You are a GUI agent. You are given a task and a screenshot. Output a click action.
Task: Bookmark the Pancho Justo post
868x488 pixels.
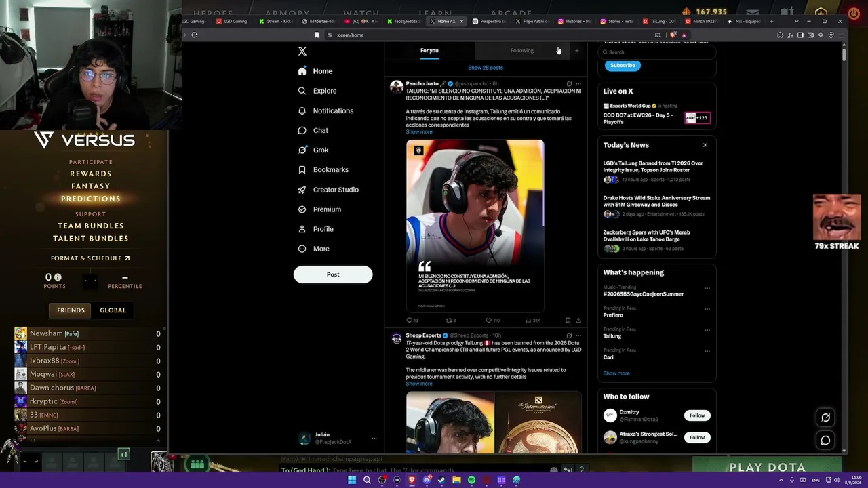pyautogui.click(x=568, y=320)
